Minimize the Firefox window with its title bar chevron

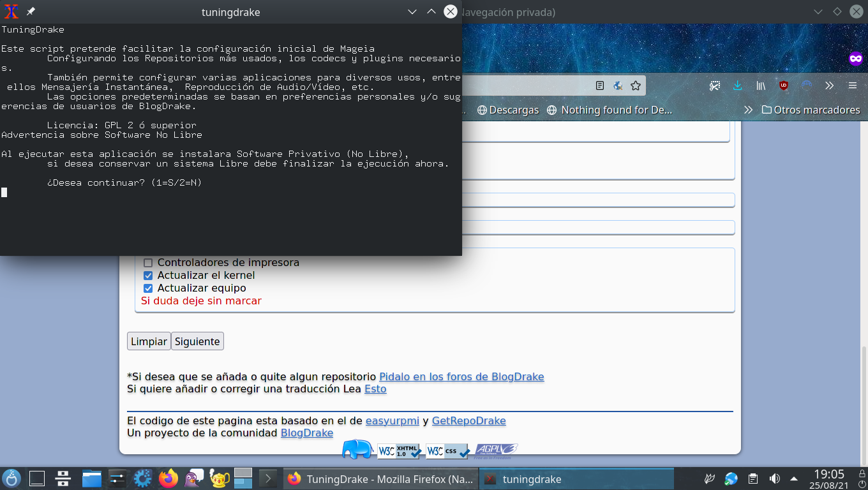[818, 11]
